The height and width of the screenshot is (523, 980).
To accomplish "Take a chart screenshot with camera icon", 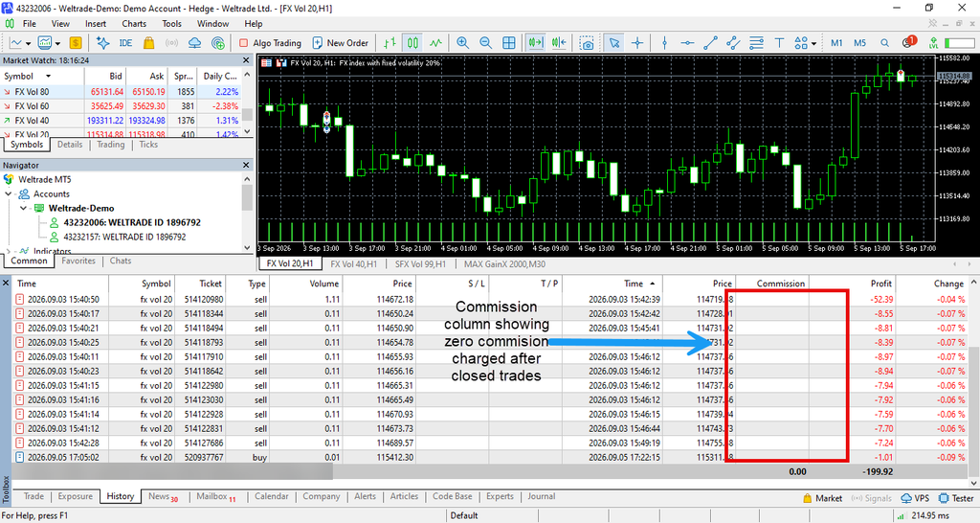I will pyautogui.click(x=587, y=43).
